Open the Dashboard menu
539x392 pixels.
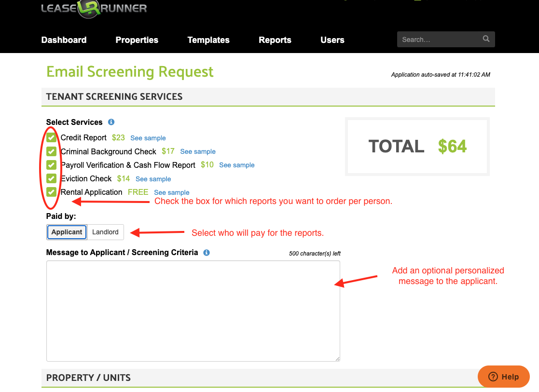(64, 40)
